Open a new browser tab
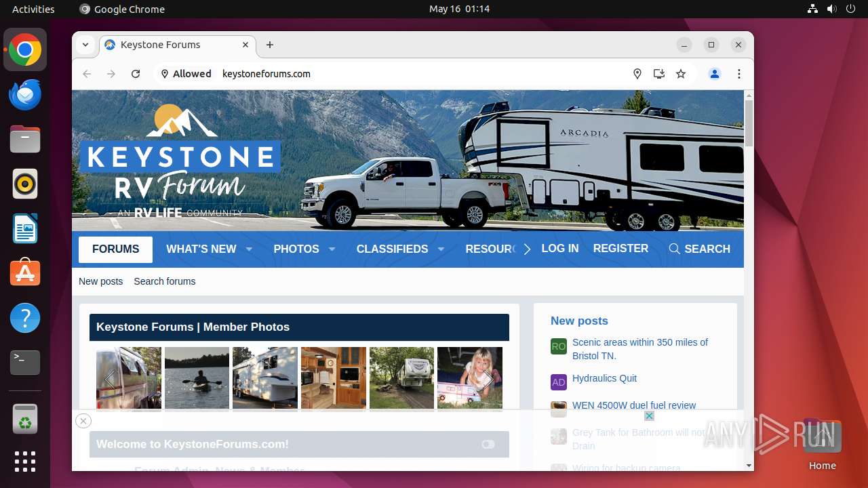This screenshot has width=868, height=488. point(270,45)
